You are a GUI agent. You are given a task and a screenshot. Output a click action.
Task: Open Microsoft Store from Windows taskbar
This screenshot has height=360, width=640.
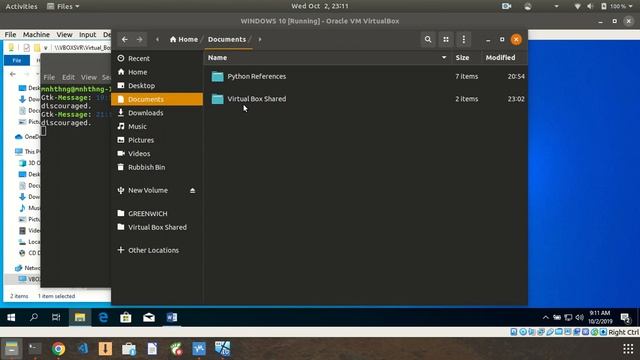(x=126, y=318)
